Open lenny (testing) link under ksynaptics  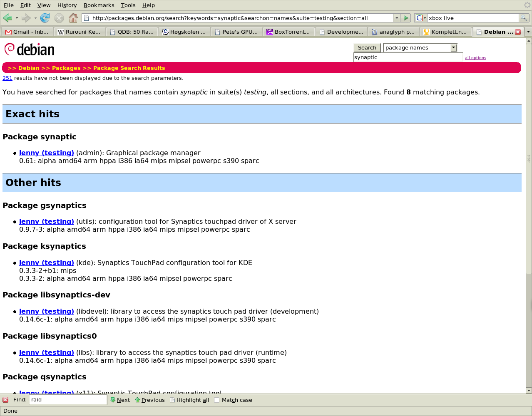[x=47, y=263]
